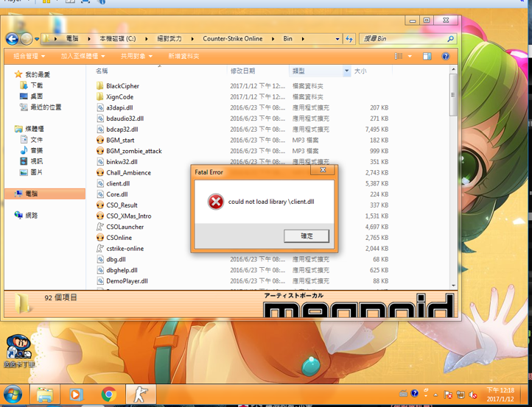Select 網路 in the navigation pane

(26, 215)
